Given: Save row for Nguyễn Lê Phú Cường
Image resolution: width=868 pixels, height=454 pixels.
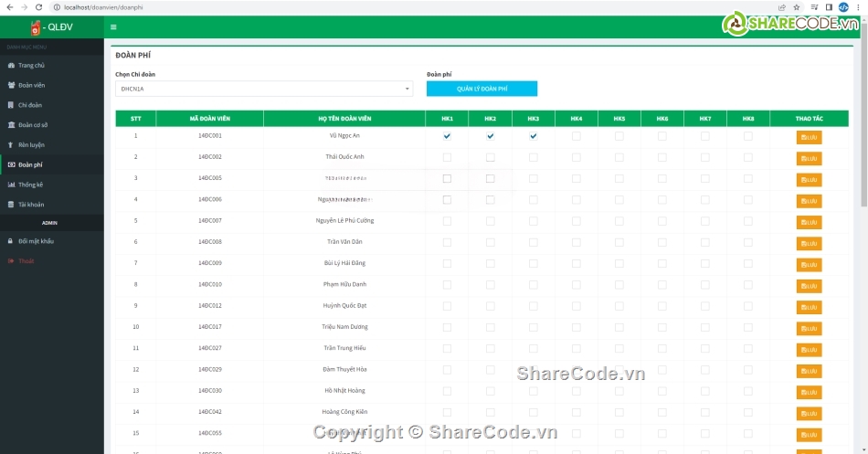Looking at the screenshot, I should pyautogui.click(x=809, y=222).
